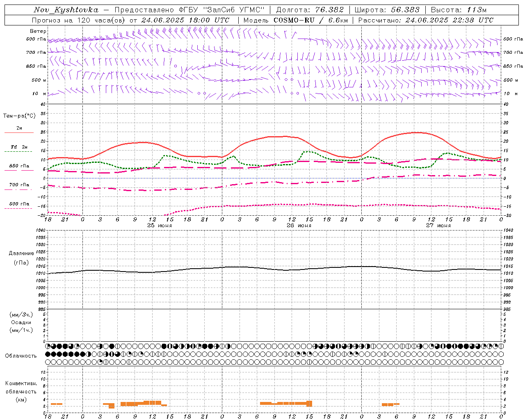Click the solid 2м legend line
525x420 pixels.
coord(19,133)
